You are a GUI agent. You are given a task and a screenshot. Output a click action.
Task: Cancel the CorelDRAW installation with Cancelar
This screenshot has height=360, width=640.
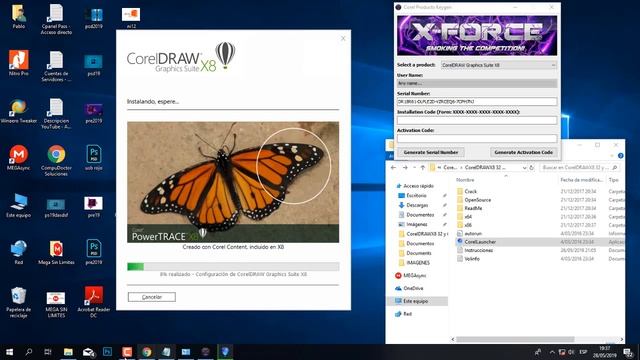pos(151,297)
